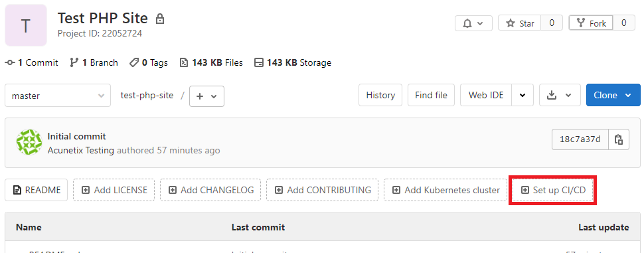Fork the project

(591, 23)
